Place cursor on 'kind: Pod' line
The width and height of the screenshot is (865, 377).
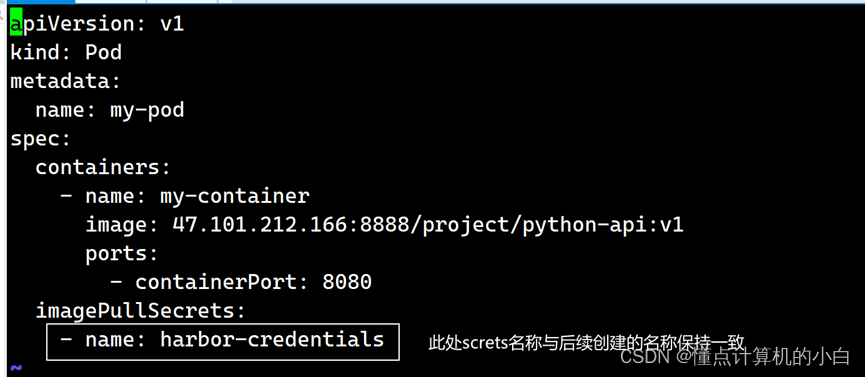pos(66,53)
